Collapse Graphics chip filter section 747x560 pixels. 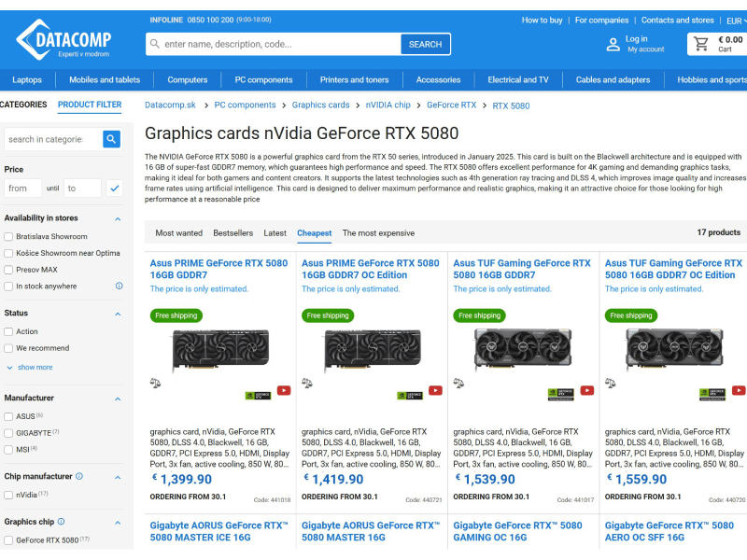pyautogui.click(x=118, y=523)
